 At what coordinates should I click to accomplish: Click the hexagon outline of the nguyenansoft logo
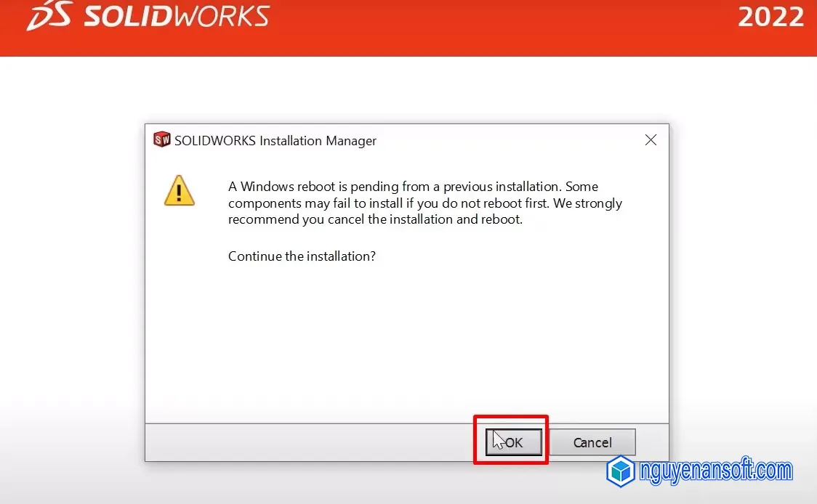point(620,471)
